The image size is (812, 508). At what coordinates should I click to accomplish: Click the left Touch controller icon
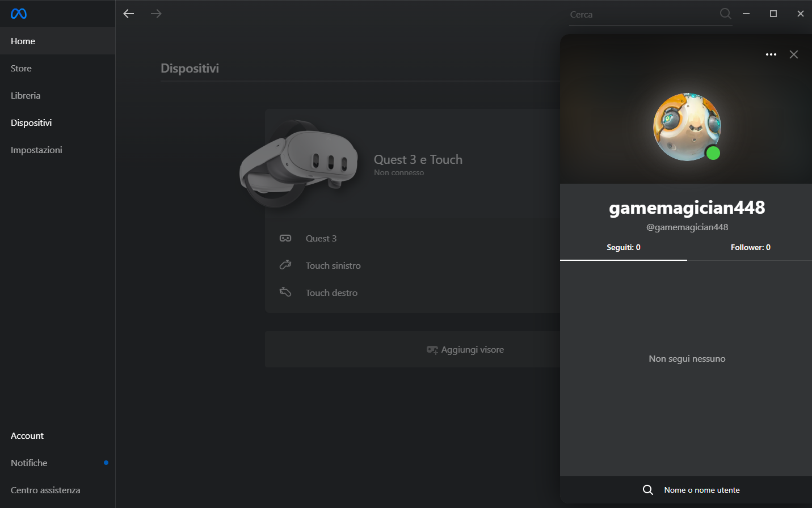pyautogui.click(x=285, y=265)
